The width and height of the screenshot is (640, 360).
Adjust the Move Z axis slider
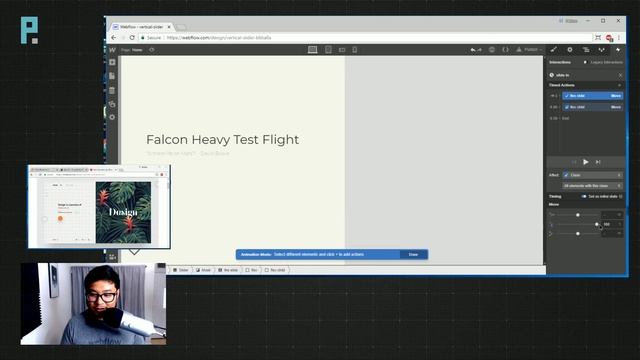coord(578,233)
